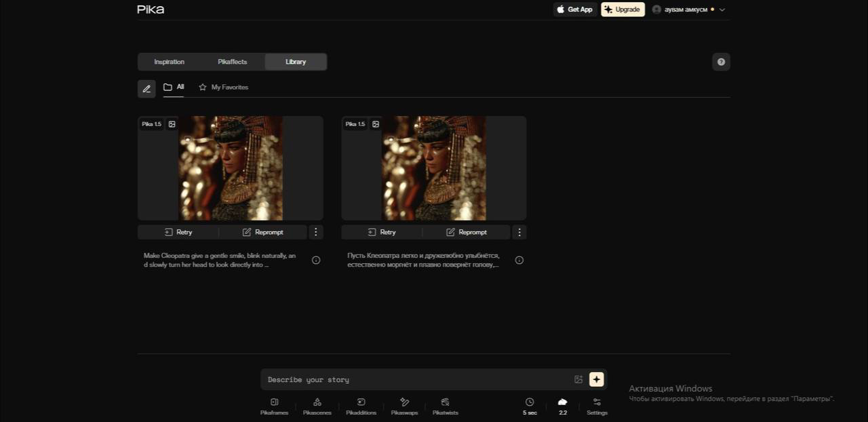Select the Pikadditions tool
868x422 pixels.
pyautogui.click(x=361, y=407)
